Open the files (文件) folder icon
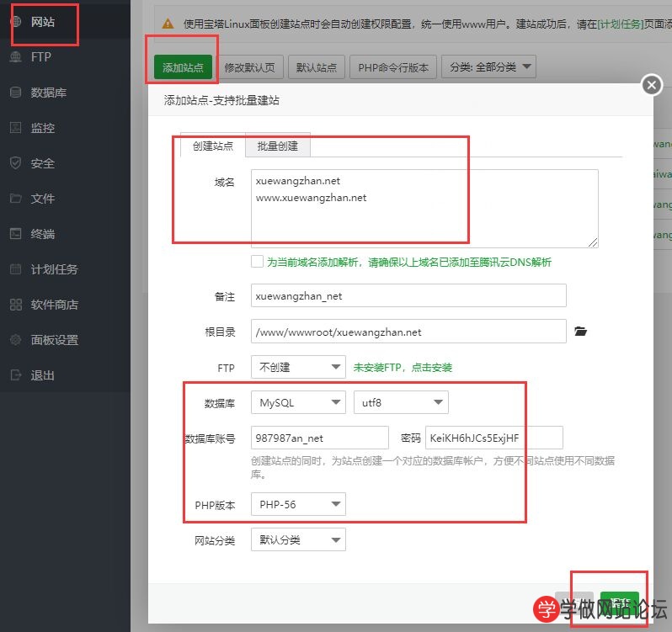This screenshot has width=672, height=632. point(16,199)
